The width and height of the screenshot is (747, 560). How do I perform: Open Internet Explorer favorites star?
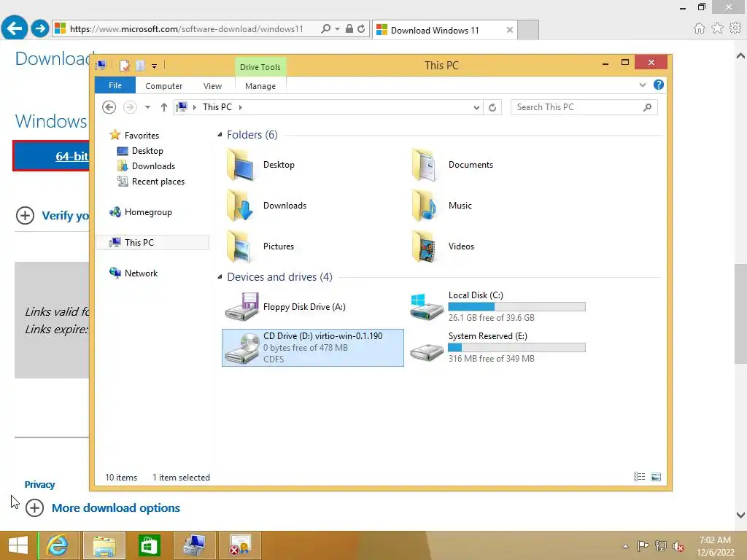tap(718, 28)
